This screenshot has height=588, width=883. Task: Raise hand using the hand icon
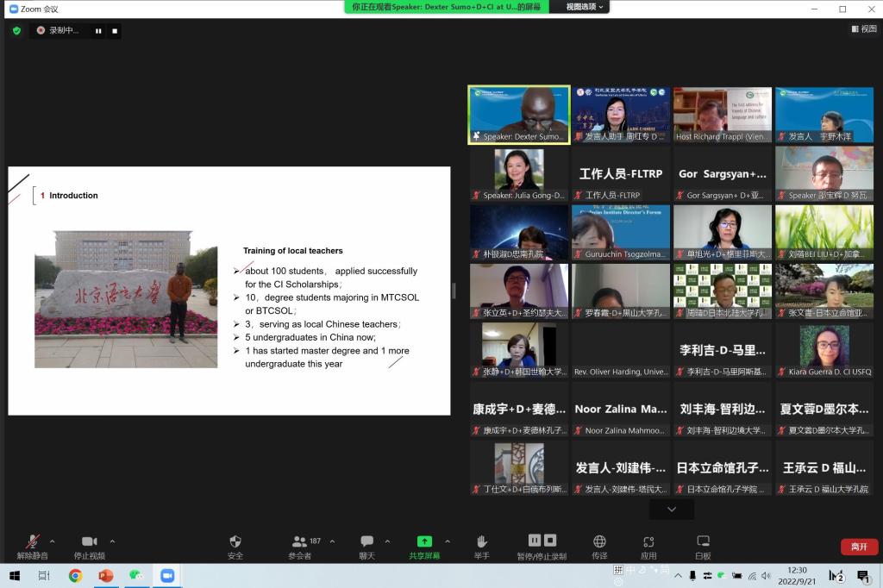tap(481, 542)
